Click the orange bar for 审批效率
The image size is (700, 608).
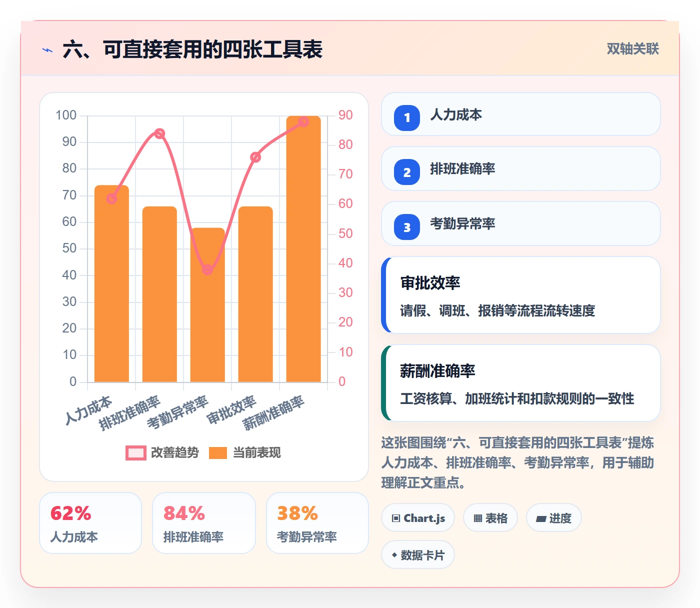[x=255, y=294]
